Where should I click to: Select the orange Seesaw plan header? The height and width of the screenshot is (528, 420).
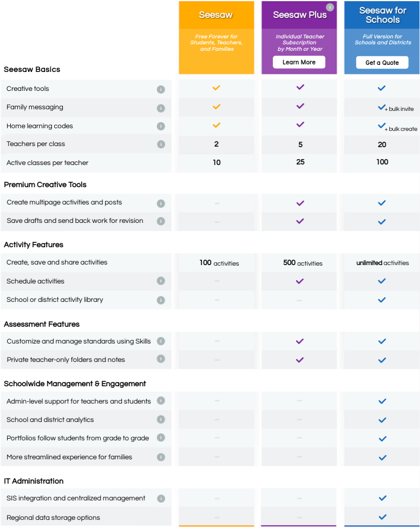(216, 15)
